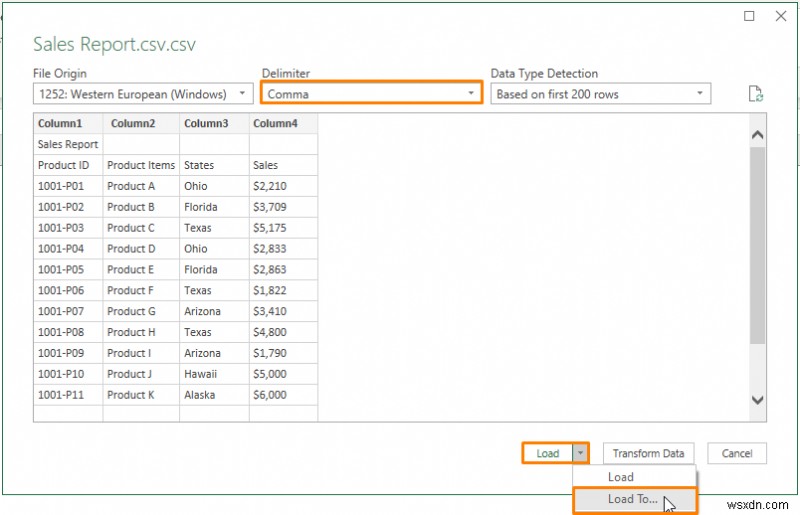The height and width of the screenshot is (515, 800).
Task: Click the 1001-P01 cell
Action: [68, 186]
